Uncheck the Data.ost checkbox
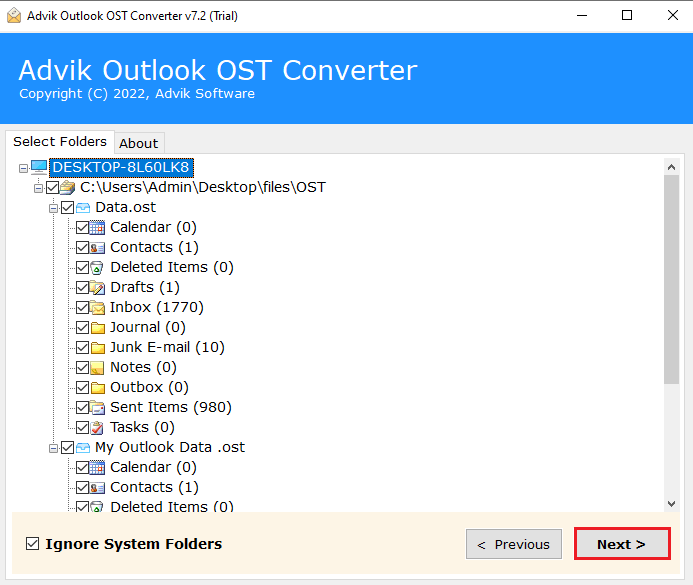 tap(68, 208)
